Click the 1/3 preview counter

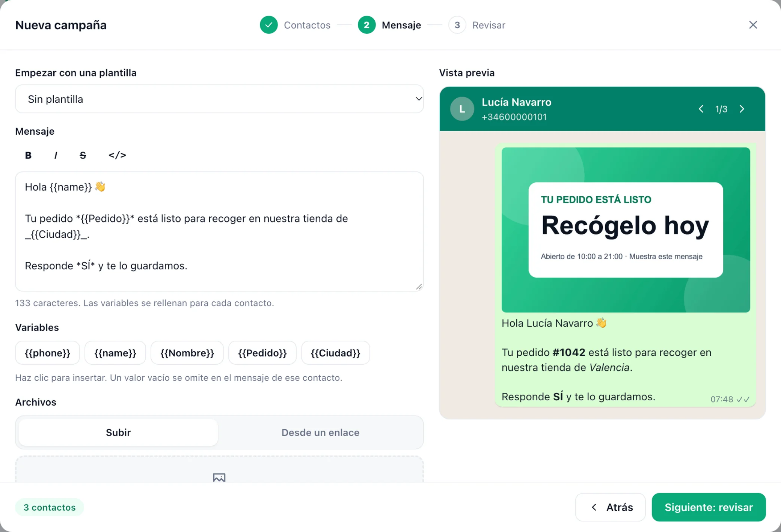[721, 109]
